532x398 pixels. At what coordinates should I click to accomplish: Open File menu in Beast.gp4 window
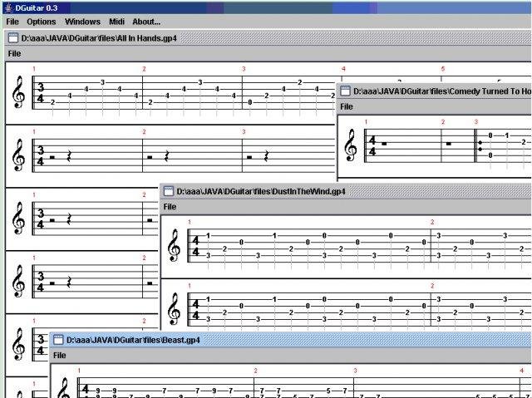point(59,356)
